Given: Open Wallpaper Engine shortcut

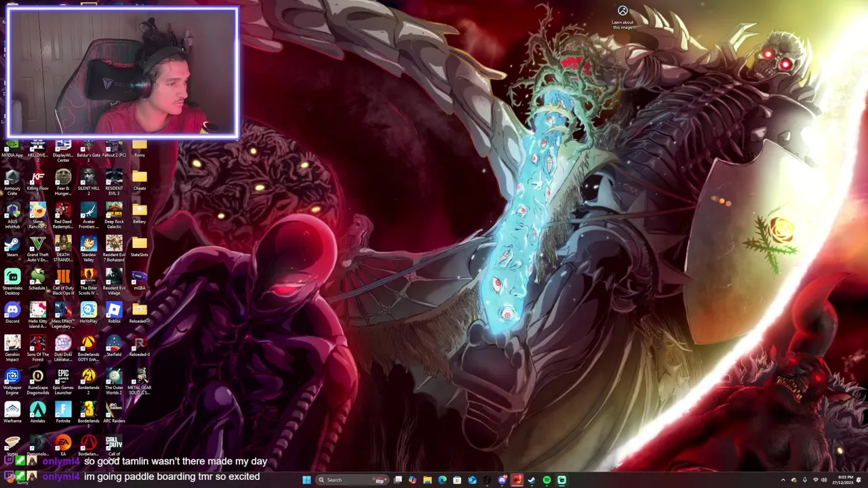Looking at the screenshot, I should coord(12,380).
